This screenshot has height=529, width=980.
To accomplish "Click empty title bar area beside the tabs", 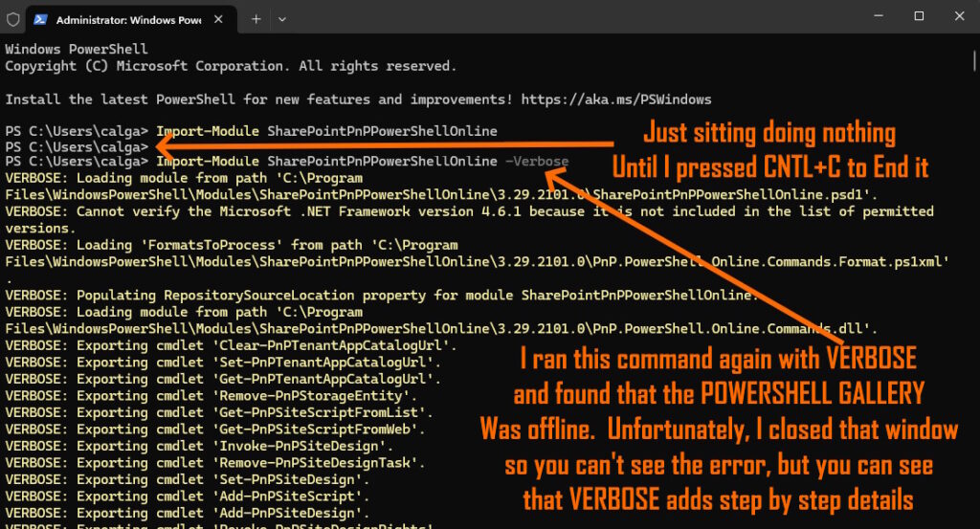I will [x=574, y=17].
